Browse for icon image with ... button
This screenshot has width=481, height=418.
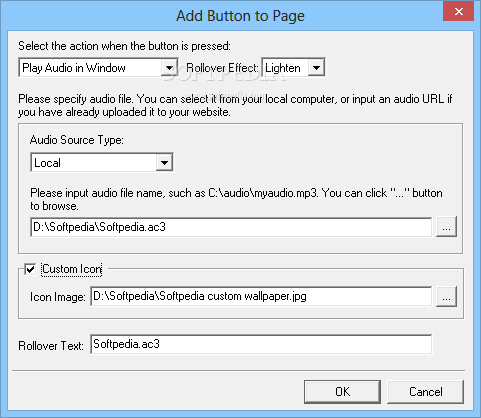click(x=446, y=296)
